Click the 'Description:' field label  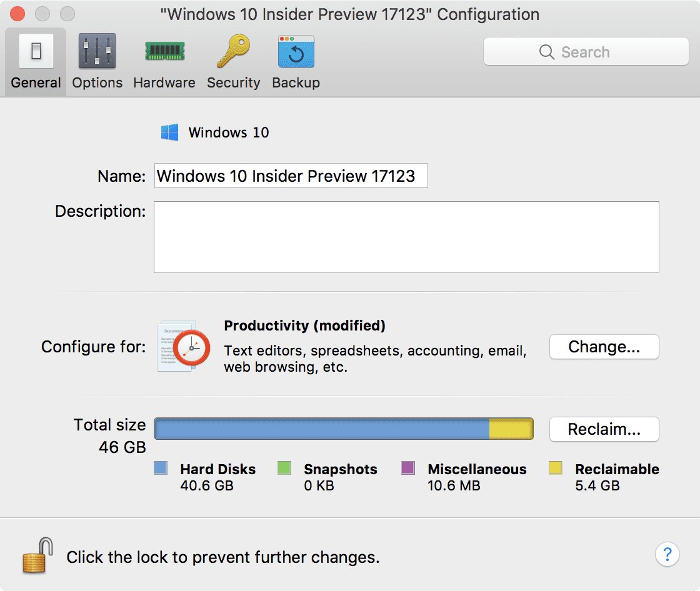click(100, 211)
